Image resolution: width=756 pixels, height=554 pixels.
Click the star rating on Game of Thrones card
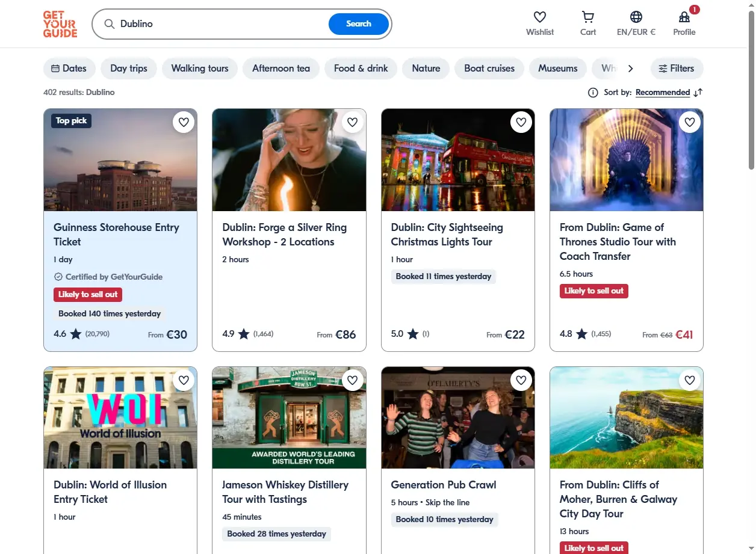(581, 334)
